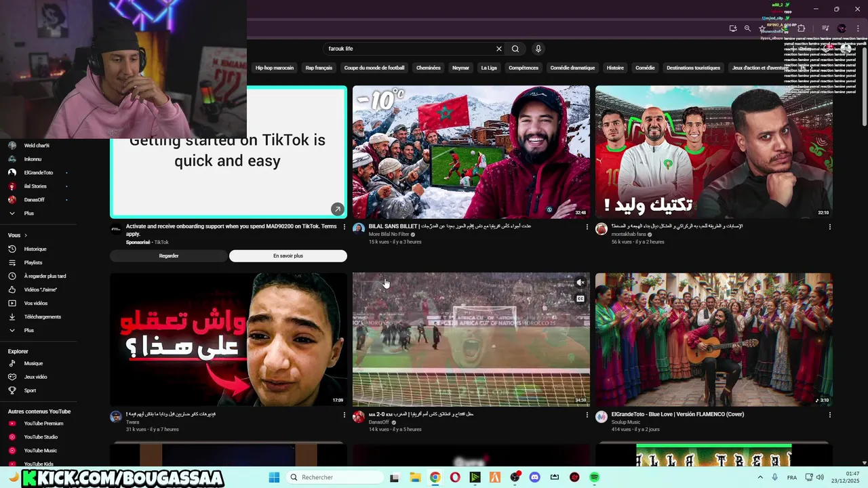
Task: Select the La Liga chip
Action: [489, 68]
